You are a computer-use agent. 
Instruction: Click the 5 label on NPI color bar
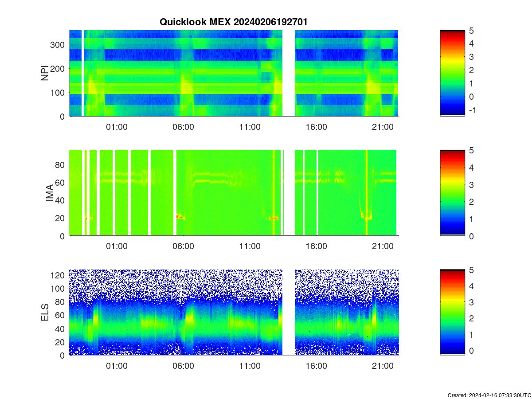point(472,30)
